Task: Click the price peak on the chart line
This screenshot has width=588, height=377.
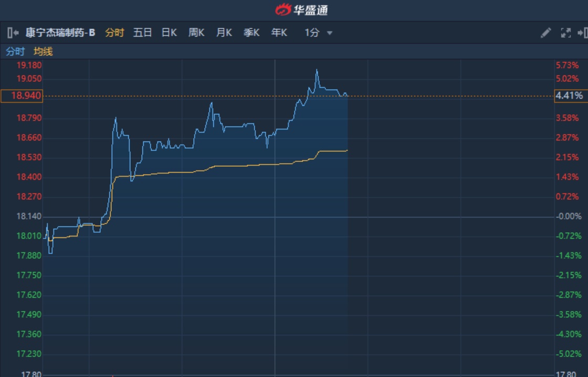Action: click(317, 70)
